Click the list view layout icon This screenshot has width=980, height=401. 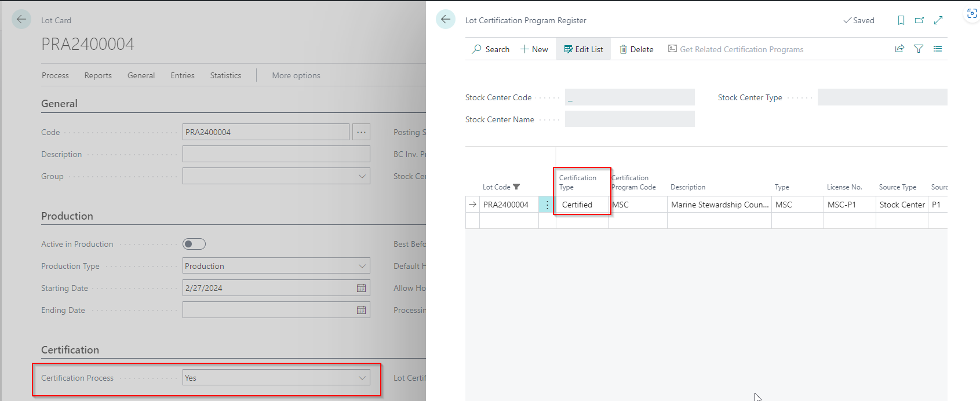(x=938, y=49)
